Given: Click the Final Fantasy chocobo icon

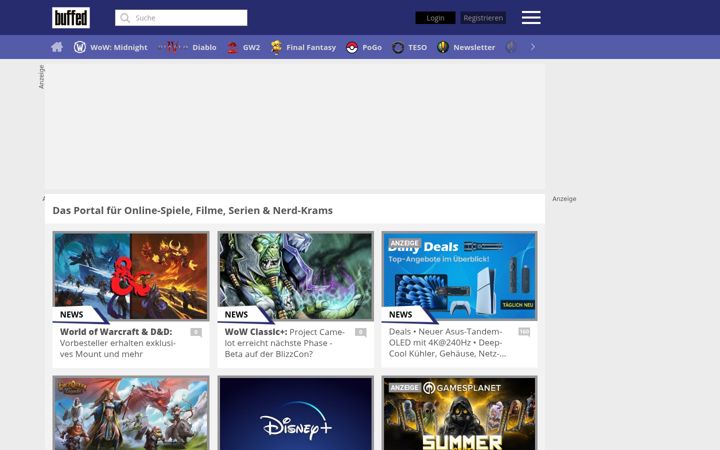Looking at the screenshot, I should pyautogui.click(x=276, y=47).
